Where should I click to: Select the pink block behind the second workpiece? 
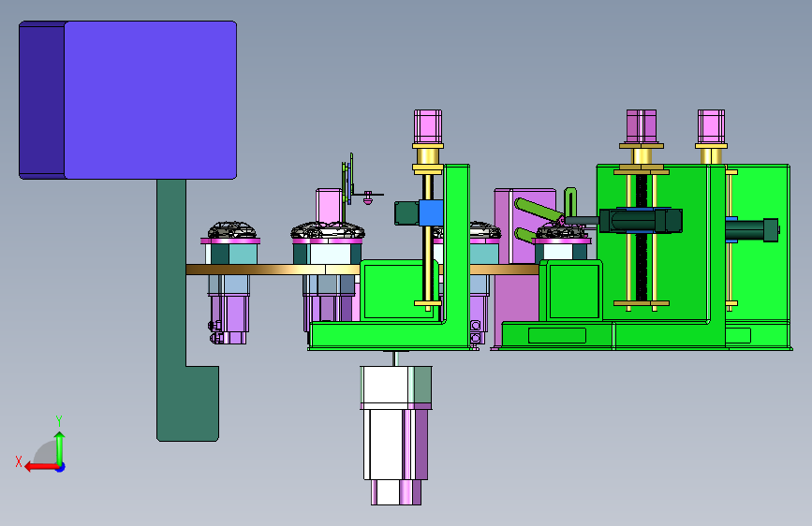coord(329,206)
